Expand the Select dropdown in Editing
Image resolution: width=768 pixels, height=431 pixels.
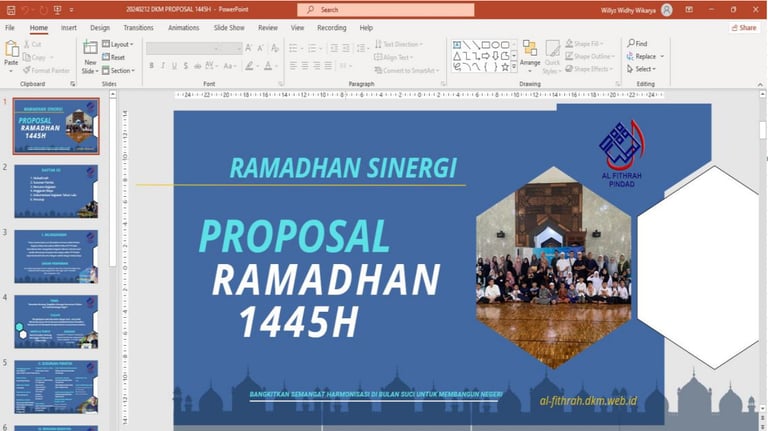(x=641, y=69)
